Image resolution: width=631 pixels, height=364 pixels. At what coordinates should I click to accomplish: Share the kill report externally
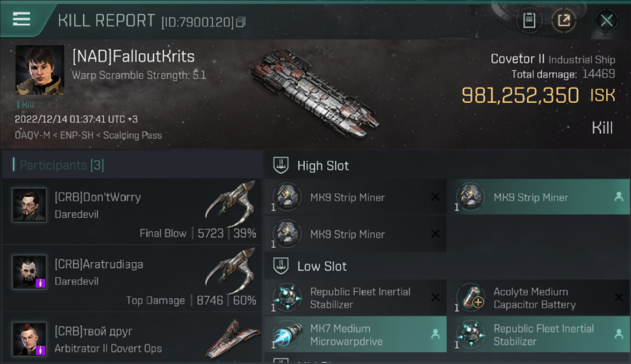pos(564,20)
